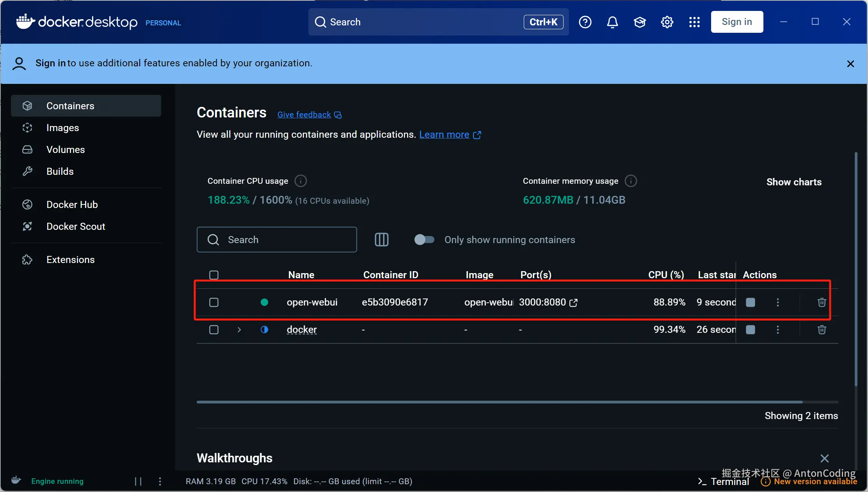Viewport: 868px width, 492px height.
Task: Tick the select-all header checkbox
Action: 214,275
